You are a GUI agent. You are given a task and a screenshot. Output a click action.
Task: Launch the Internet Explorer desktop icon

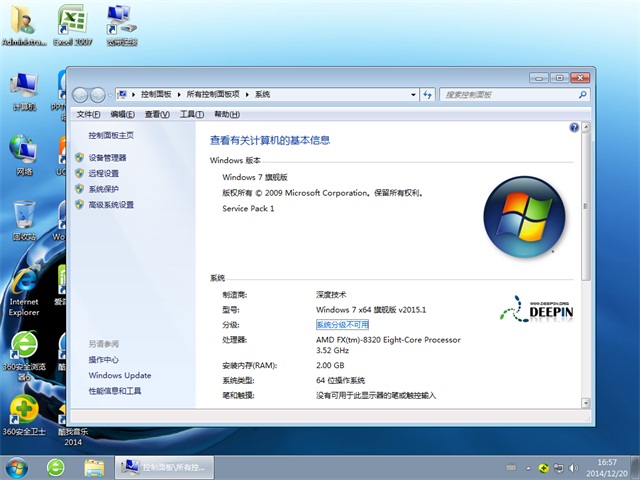24,291
